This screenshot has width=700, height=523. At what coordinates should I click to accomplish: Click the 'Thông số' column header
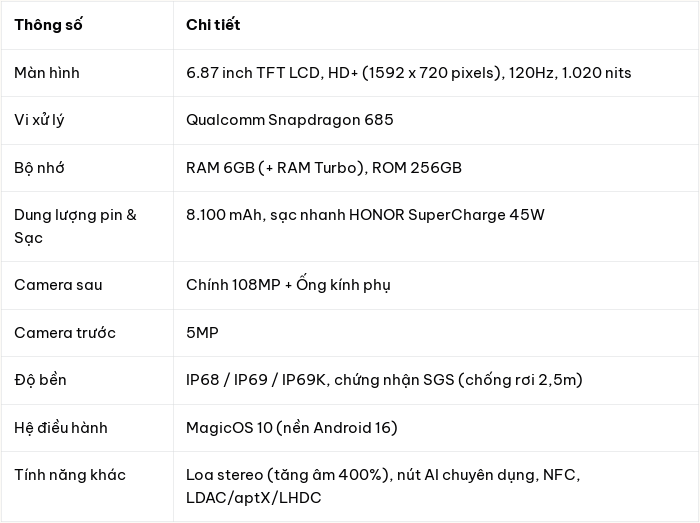pyautogui.click(x=48, y=25)
